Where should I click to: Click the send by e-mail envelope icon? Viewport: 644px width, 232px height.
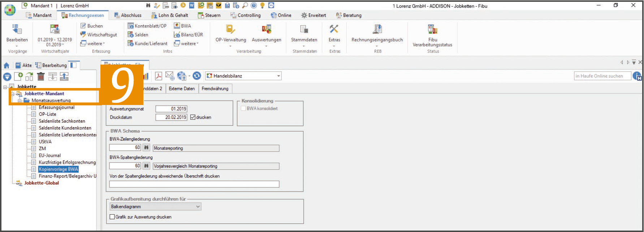170,76
